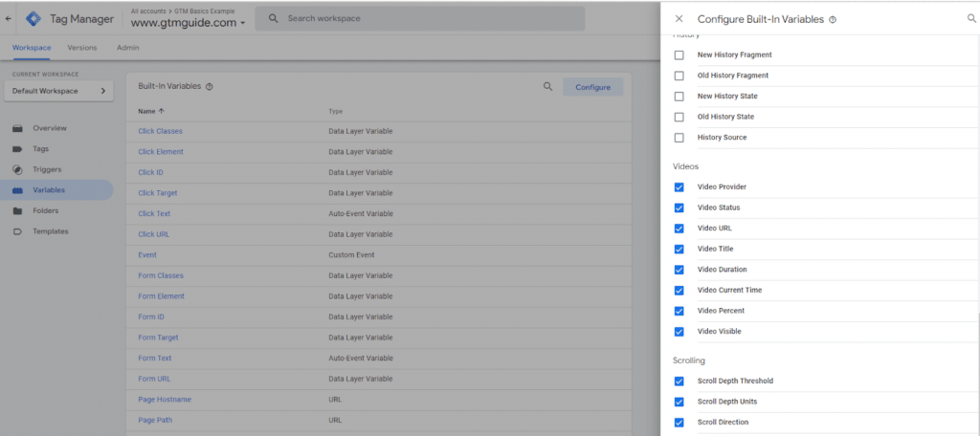This screenshot has width=980, height=436.
Task: Click the All accounts breadcrumb
Action: point(147,11)
